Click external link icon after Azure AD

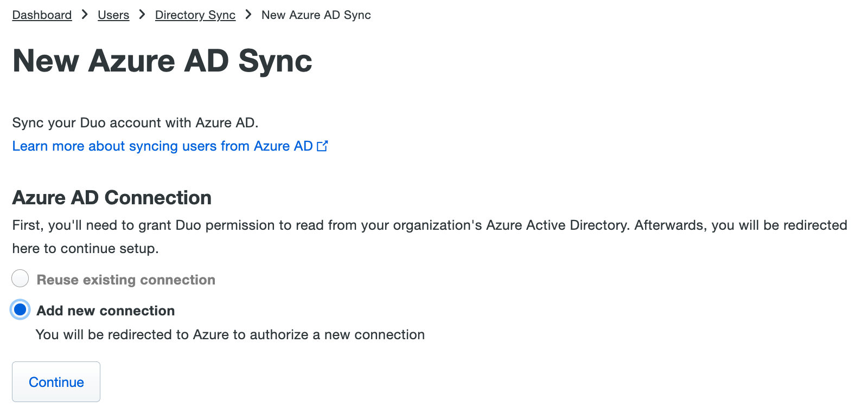[322, 146]
